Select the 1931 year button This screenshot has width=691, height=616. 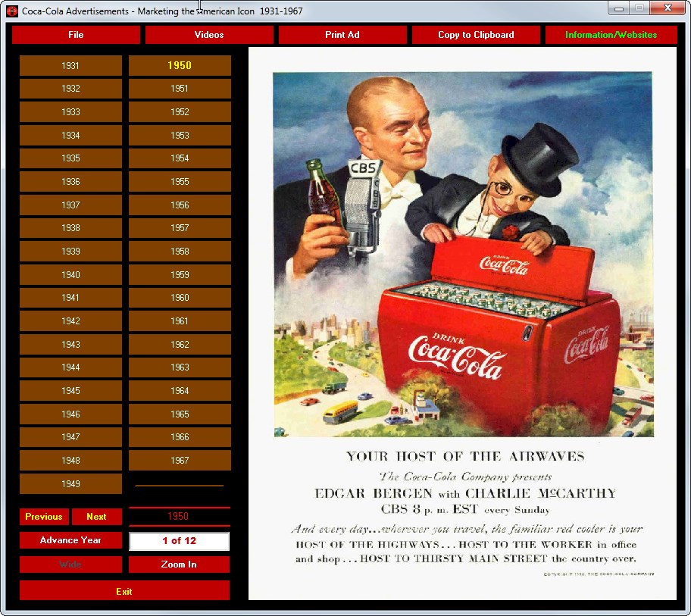click(x=70, y=65)
